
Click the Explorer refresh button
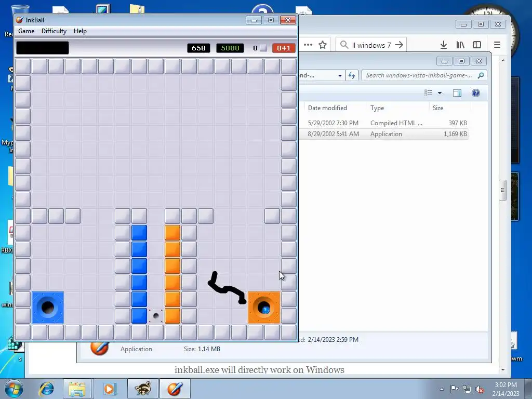(352, 75)
